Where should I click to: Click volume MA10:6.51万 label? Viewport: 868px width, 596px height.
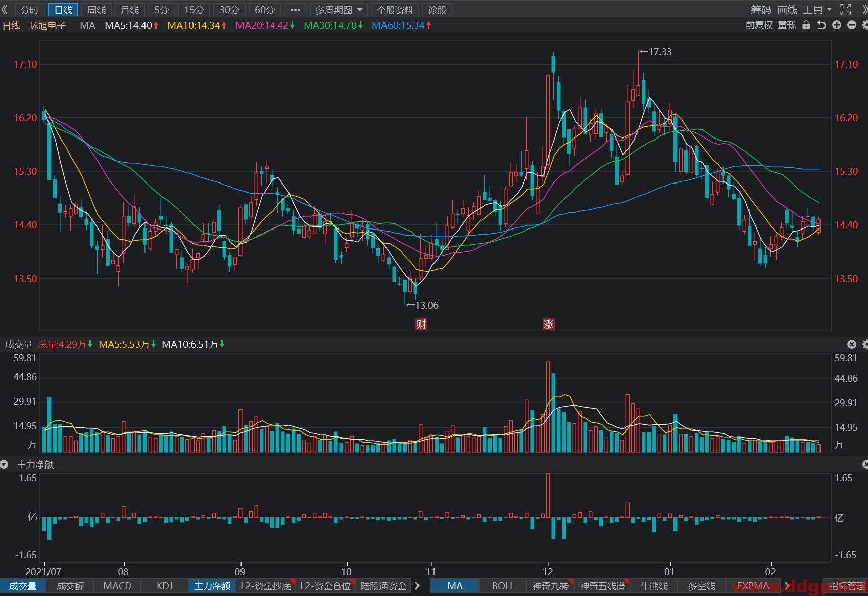(x=193, y=344)
